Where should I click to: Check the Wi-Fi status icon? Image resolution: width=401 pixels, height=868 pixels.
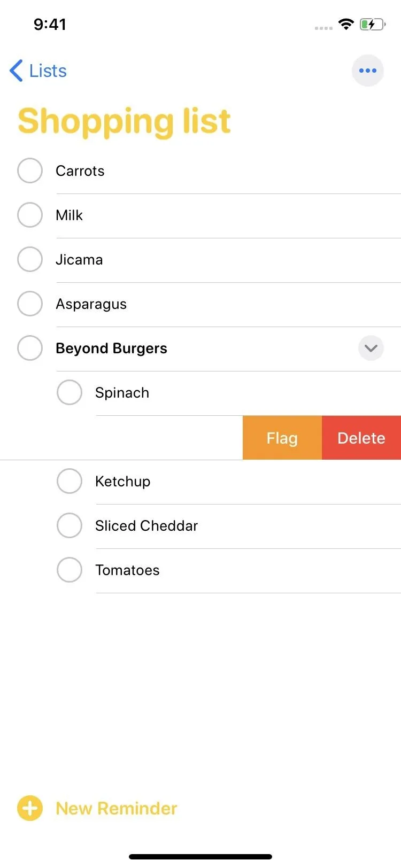[x=346, y=24]
